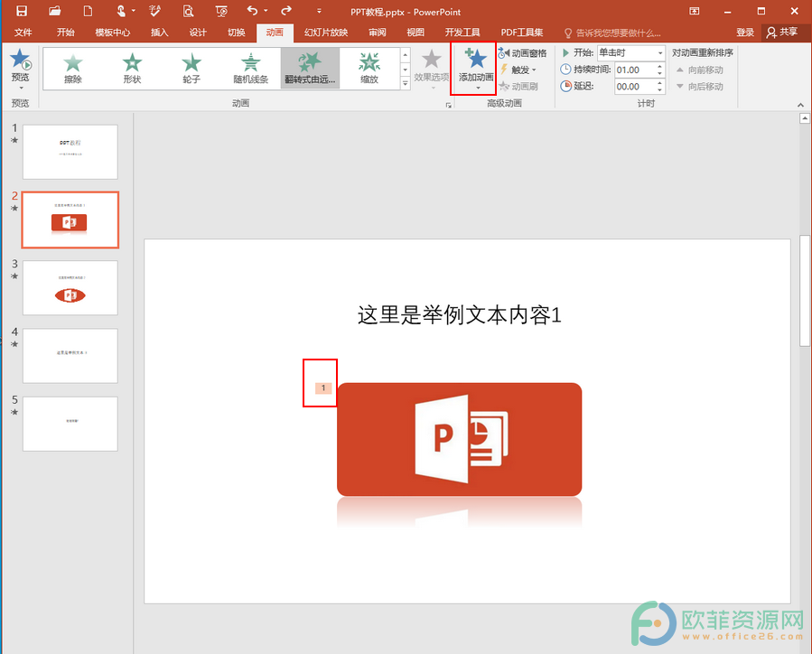Image resolution: width=812 pixels, height=654 pixels.
Task: Switch to the 模板中心 tab
Action: click(x=112, y=33)
